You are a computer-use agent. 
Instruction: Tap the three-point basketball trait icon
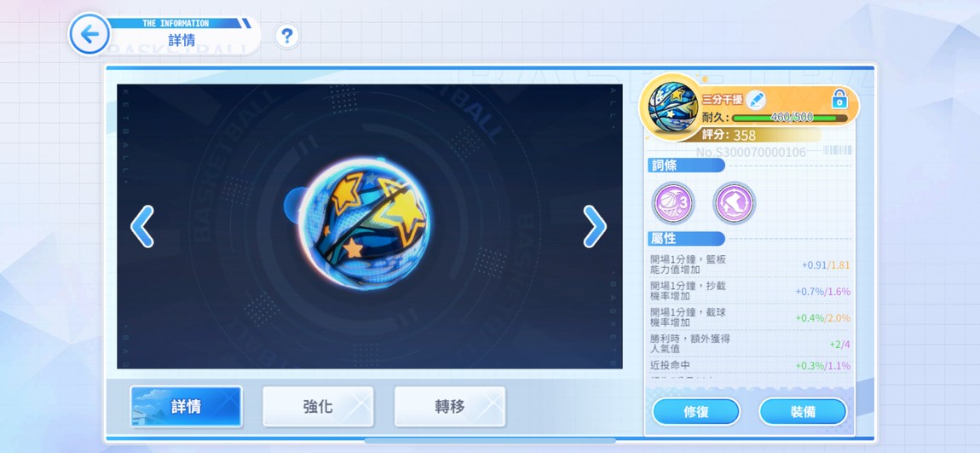click(x=673, y=203)
